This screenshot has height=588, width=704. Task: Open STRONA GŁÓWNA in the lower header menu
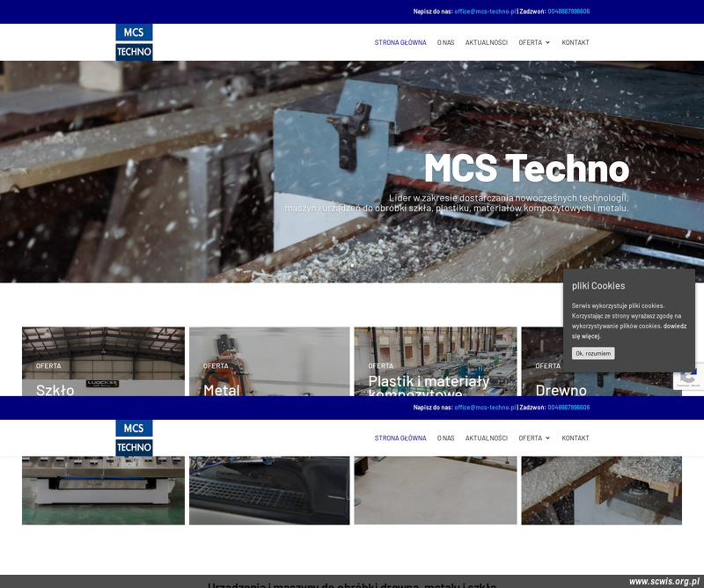400,438
